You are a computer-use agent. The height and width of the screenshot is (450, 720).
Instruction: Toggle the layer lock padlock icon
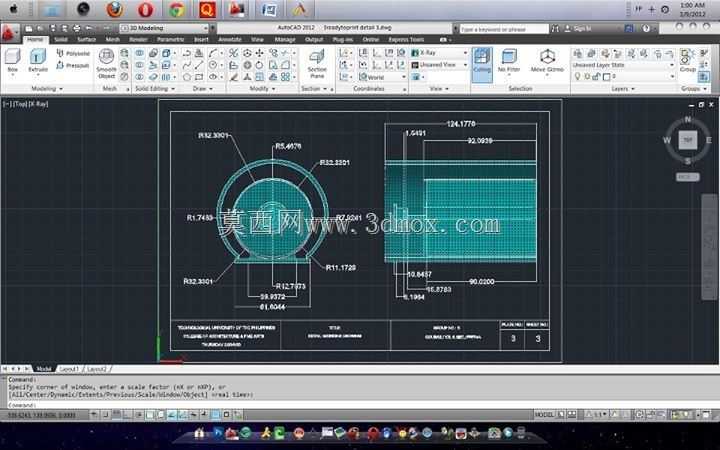(x=596, y=77)
